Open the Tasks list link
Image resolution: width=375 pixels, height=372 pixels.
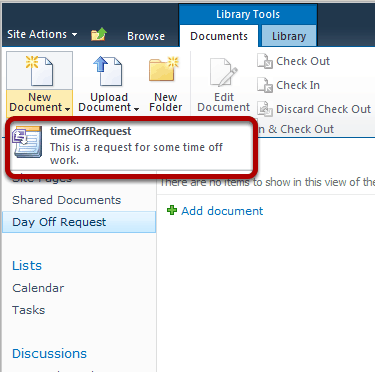(x=29, y=310)
